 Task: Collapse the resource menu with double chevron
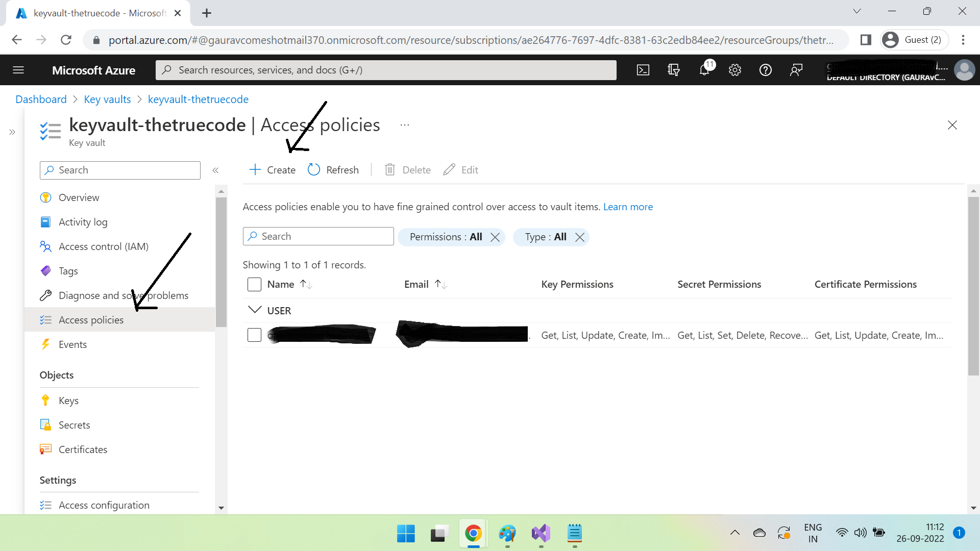pyautogui.click(x=215, y=170)
